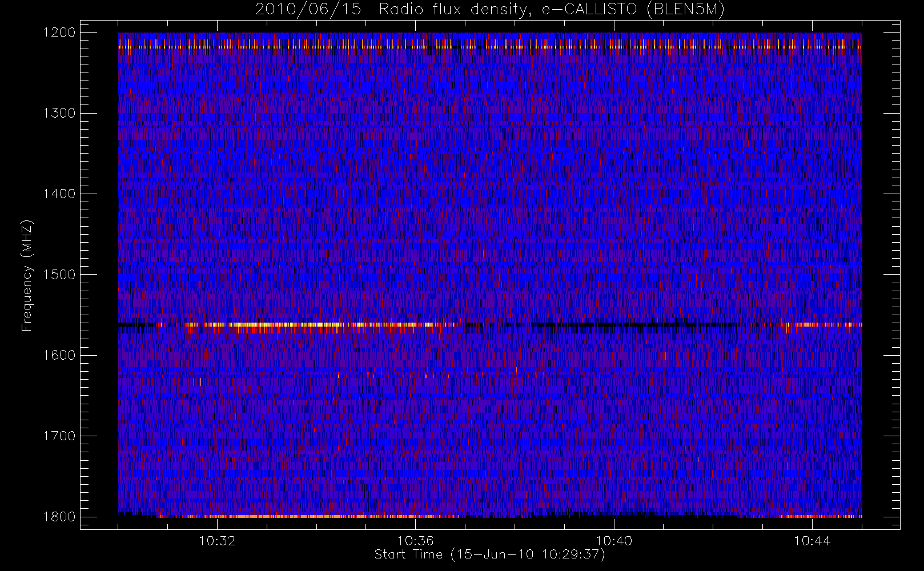This screenshot has height=571, width=924.
Task: Click the 'Frequency (MHZ)' axis title
Action: point(27,275)
